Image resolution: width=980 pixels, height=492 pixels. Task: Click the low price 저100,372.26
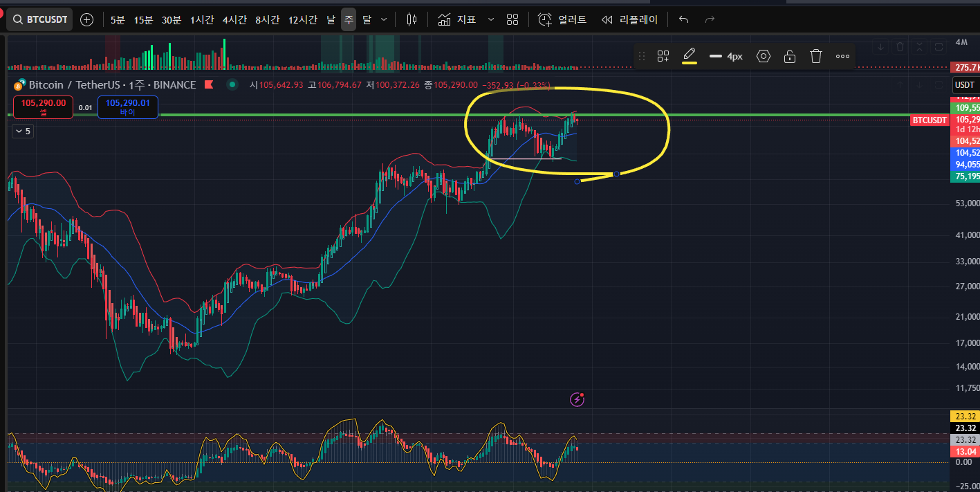(393, 85)
